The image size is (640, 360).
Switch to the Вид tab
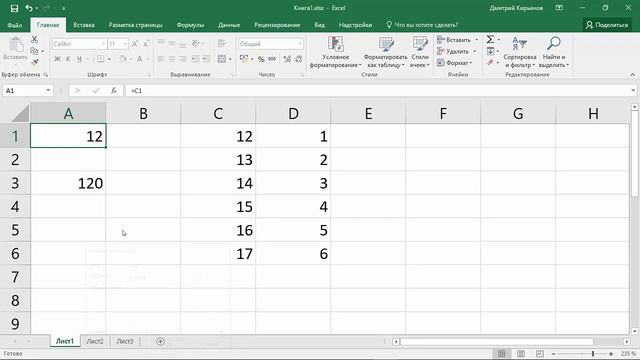coord(320,25)
